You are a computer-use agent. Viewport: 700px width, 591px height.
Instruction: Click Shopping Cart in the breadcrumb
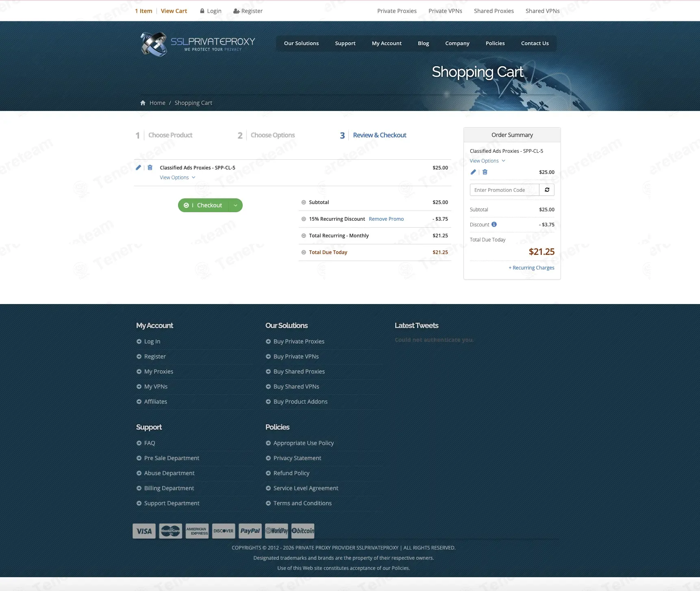tap(193, 103)
